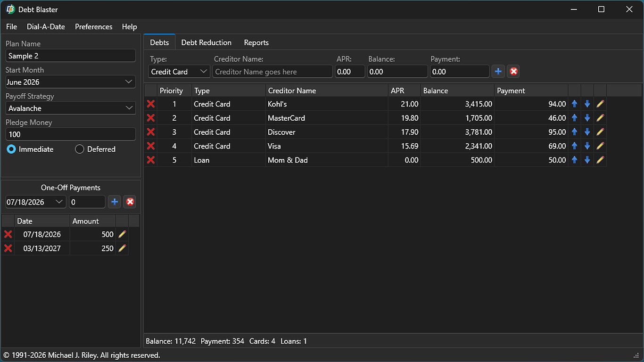Delete the Visa debt row
This screenshot has height=362, width=644.
[151, 147]
